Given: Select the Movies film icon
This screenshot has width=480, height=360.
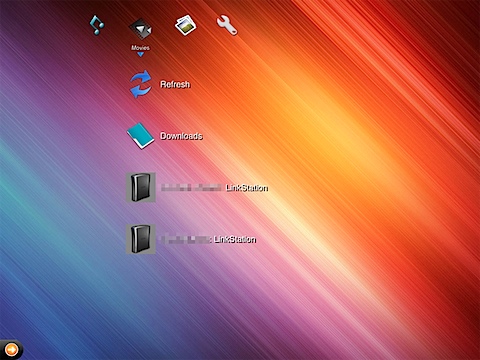Looking at the screenshot, I should tap(141, 29).
